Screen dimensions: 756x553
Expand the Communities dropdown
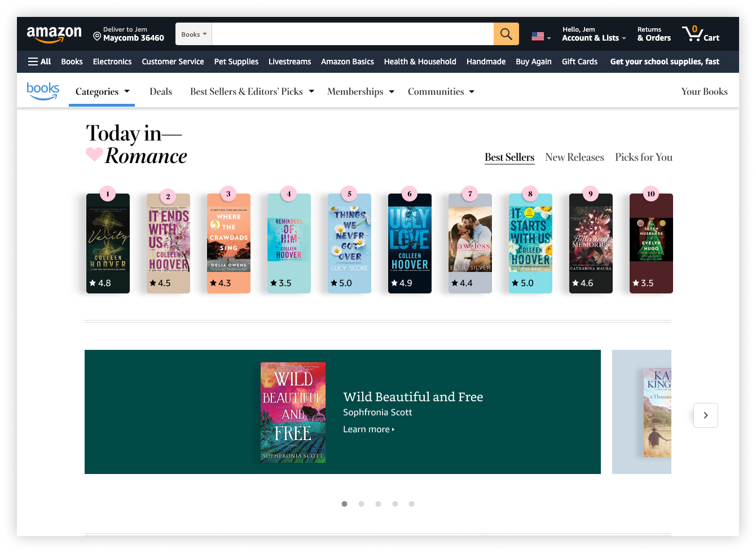click(441, 91)
